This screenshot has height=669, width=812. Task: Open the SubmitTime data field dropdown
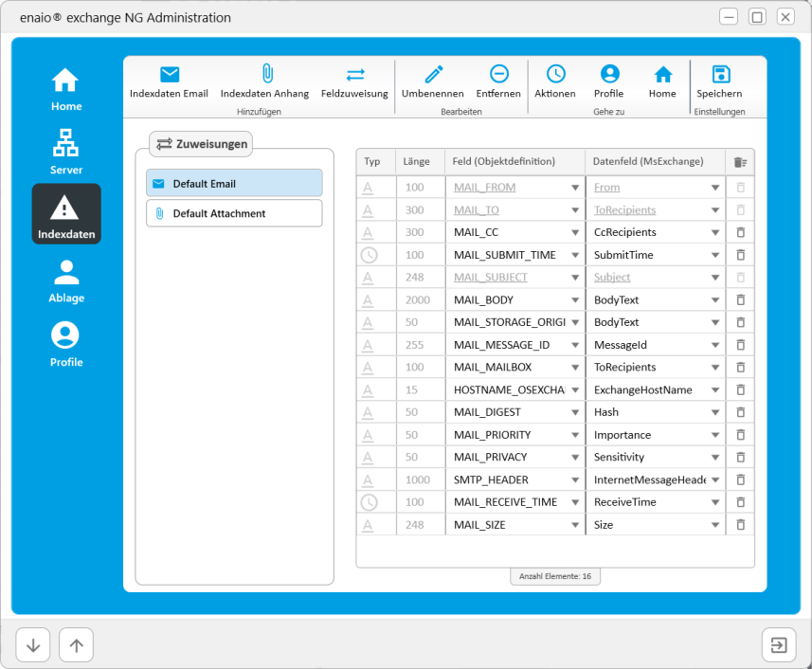(715, 255)
